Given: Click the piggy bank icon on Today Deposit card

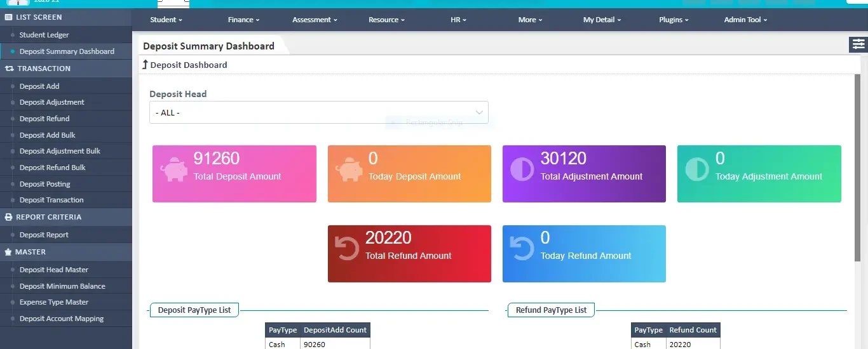Looking at the screenshot, I should click(x=349, y=170).
